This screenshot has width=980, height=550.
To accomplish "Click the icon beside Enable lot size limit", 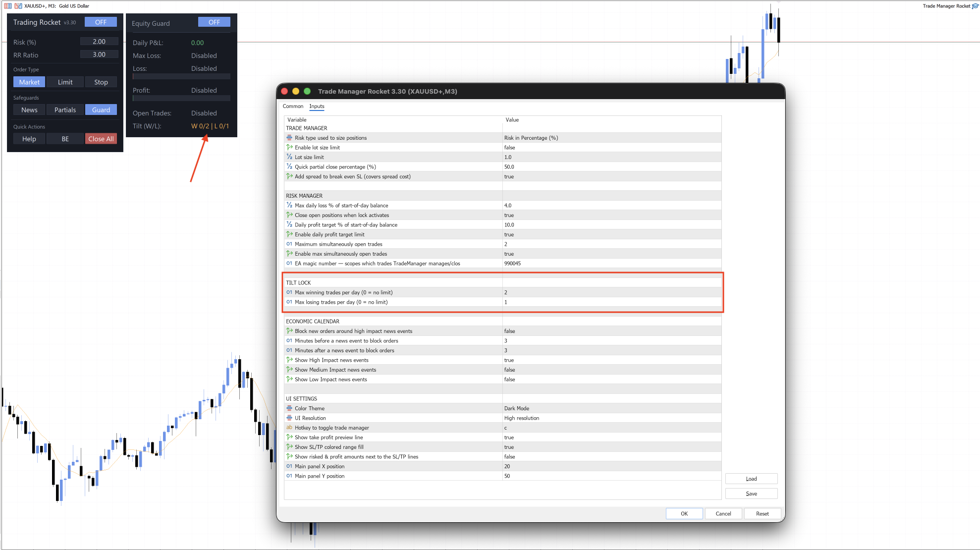I will point(289,147).
